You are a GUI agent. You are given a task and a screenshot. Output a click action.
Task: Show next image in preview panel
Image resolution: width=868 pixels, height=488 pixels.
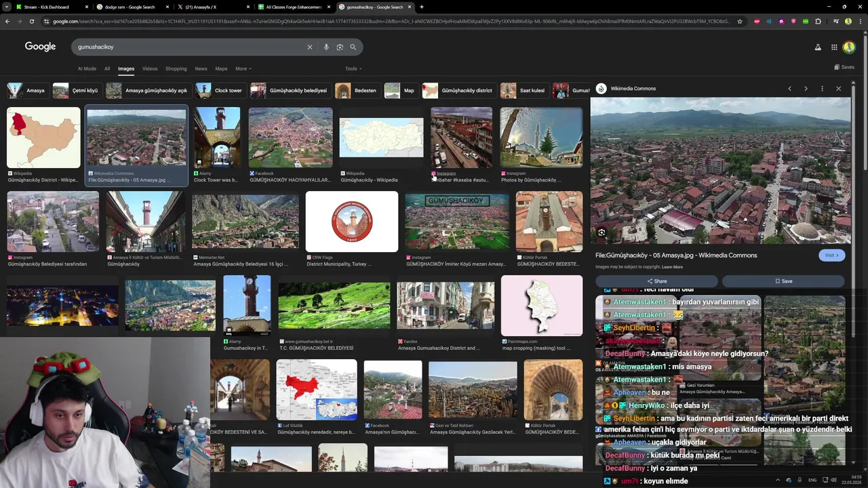(806, 89)
